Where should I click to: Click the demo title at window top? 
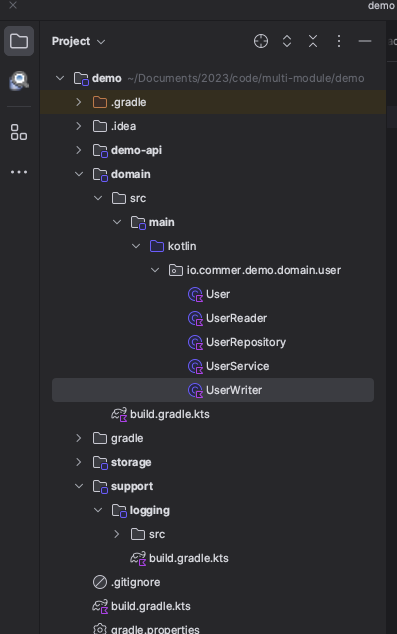[x=381, y=6]
